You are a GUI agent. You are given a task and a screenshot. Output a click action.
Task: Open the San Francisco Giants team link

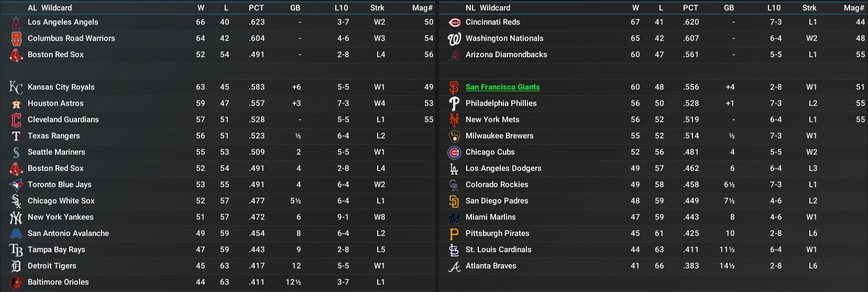[x=502, y=88]
